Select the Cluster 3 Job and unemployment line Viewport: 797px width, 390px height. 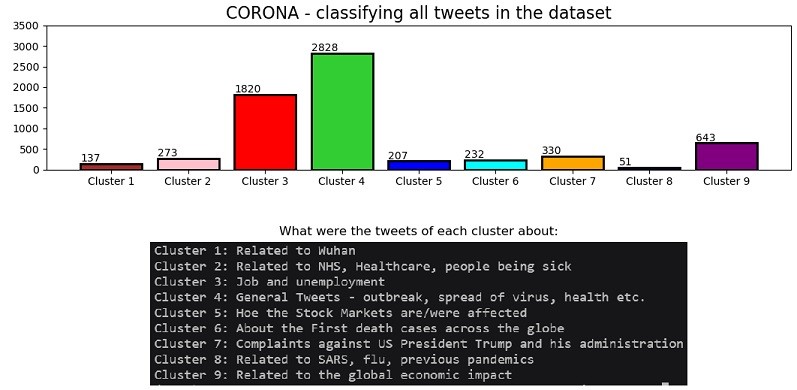[x=269, y=282]
